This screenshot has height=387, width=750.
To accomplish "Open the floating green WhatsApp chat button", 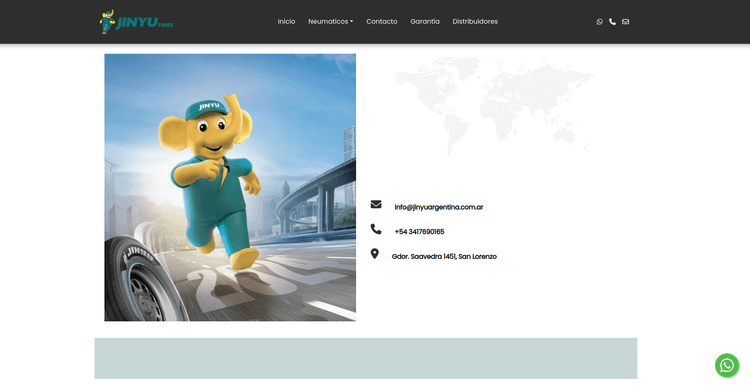I will [727, 365].
